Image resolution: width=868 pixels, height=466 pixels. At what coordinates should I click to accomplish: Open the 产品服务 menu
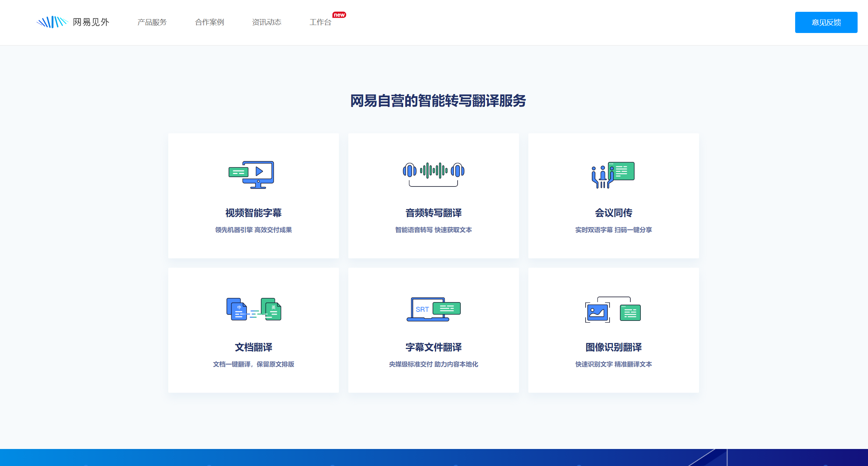point(152,22)
